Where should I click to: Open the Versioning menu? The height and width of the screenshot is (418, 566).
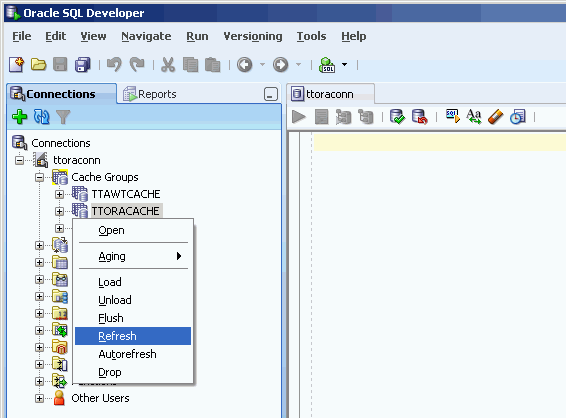point(253,36)
